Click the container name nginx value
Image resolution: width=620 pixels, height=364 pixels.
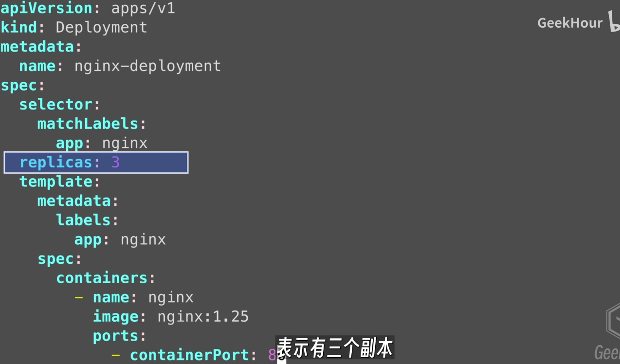click(171, 297)
